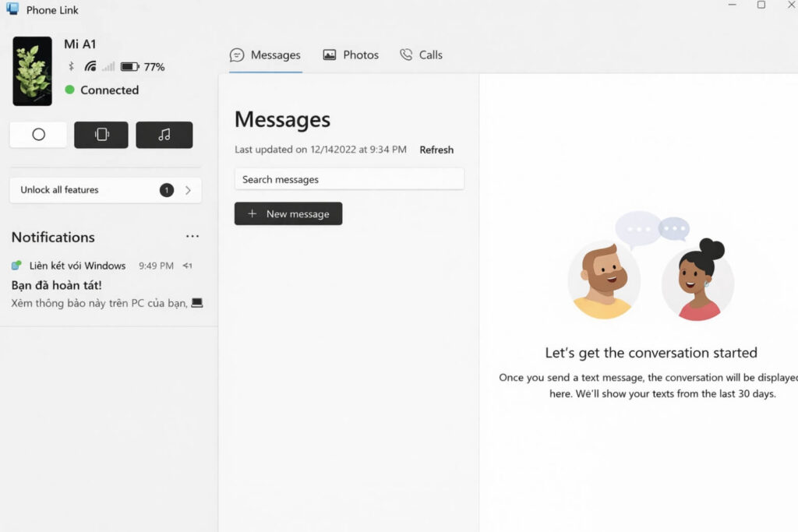Viewport: 798px width, 532px height.
Task: Click Refresh to update messages
Action: [436, 150]
